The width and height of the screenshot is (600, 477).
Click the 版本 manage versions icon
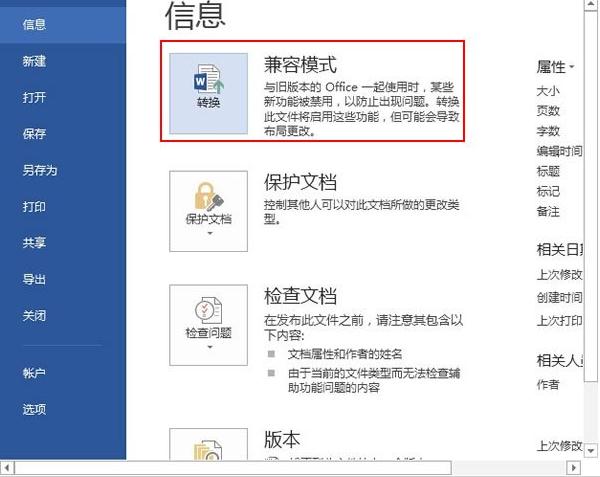209,444
